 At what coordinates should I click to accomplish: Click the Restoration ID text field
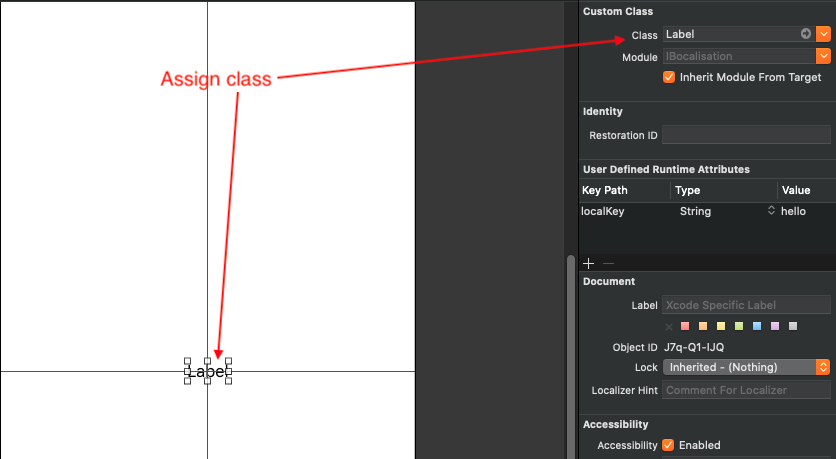[x=746, y=135]
